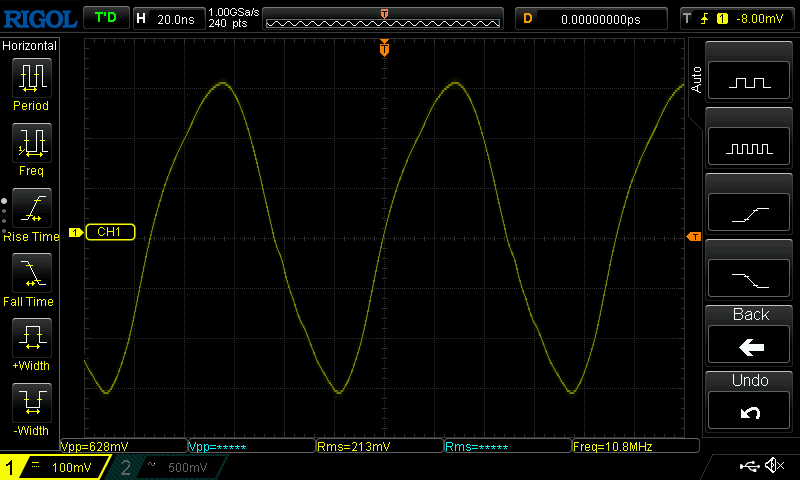Select the -Width measurement icon

(x=32, y=402)
